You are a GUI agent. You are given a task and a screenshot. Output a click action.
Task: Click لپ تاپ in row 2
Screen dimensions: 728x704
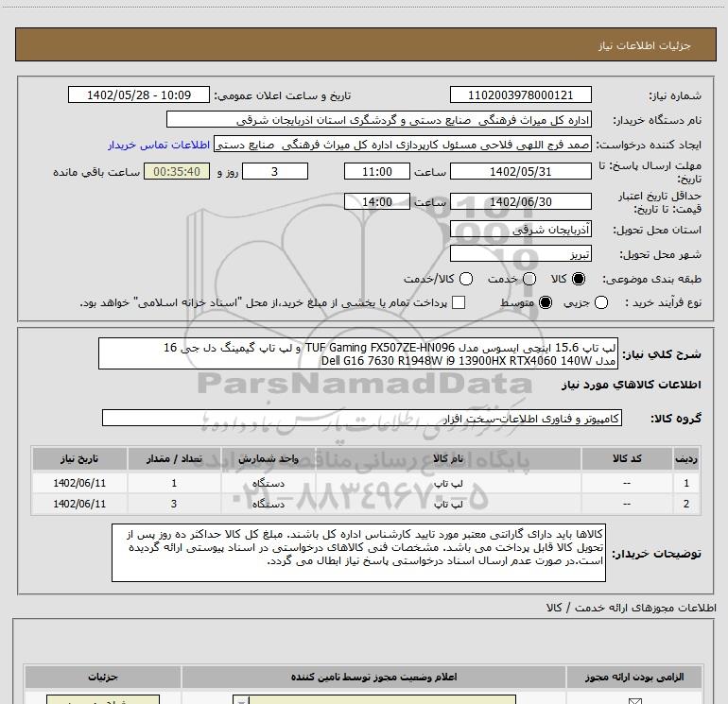point(448,504)
